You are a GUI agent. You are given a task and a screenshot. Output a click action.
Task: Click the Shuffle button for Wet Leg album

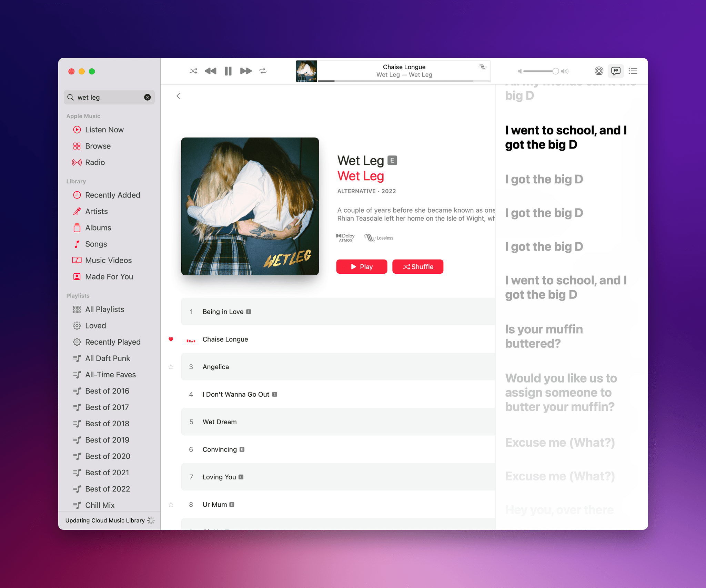tap(417, 266)
